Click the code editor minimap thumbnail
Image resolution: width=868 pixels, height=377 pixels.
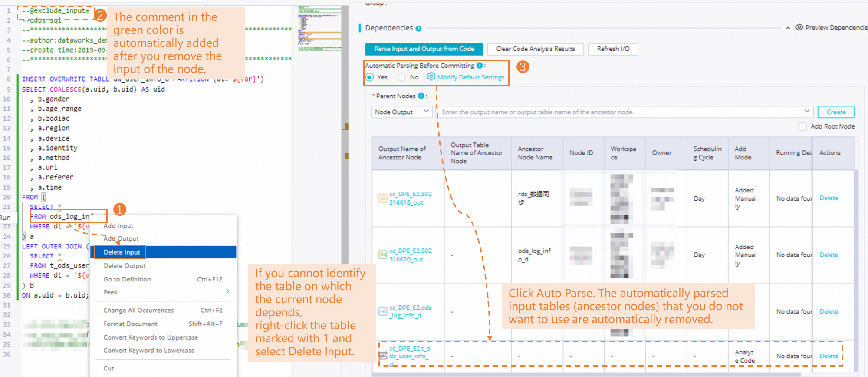click(319, 28)
